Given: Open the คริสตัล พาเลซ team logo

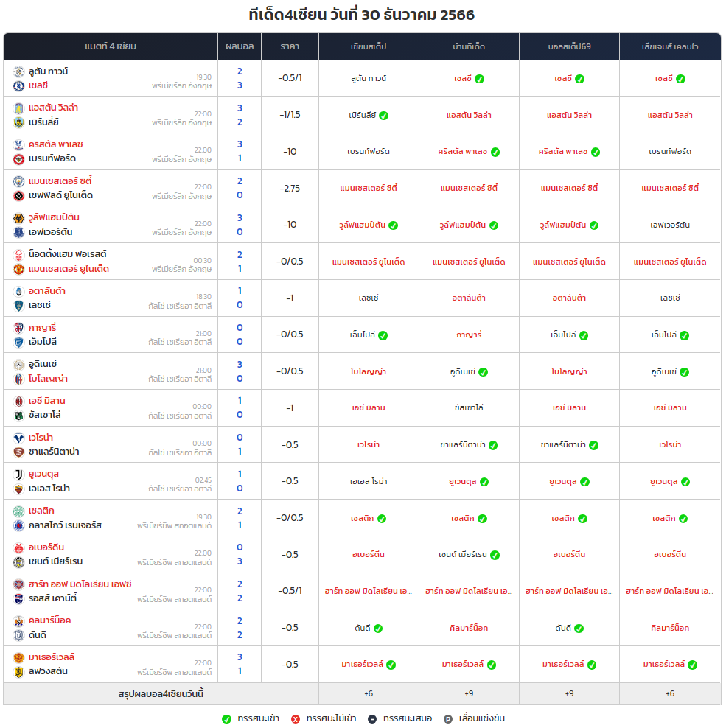Looking at the screenshot, I should coord(18,145).
